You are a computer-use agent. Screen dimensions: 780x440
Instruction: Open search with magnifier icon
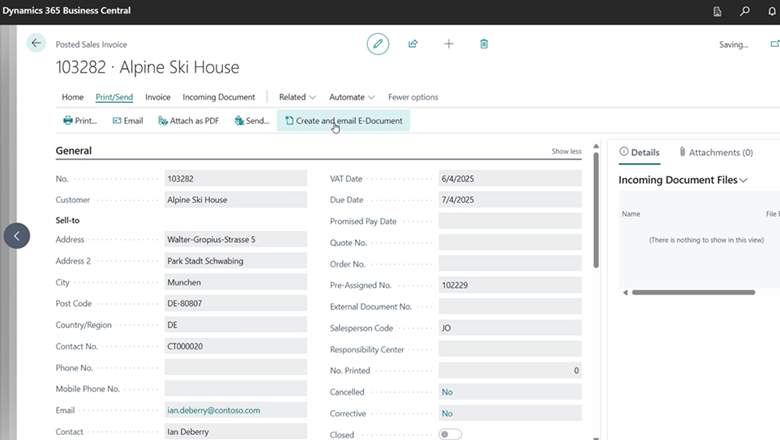pos(744,11)
